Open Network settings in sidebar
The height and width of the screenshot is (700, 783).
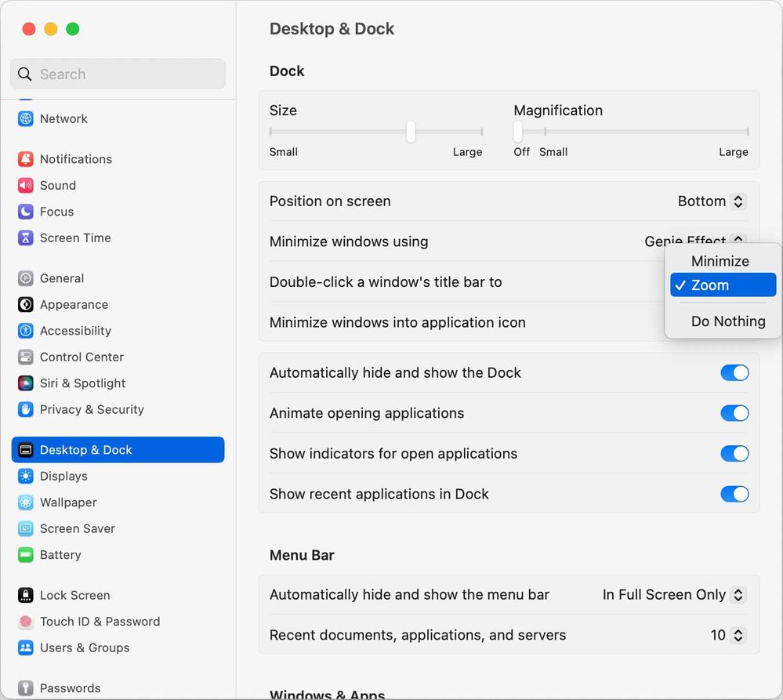coord(63,118)
